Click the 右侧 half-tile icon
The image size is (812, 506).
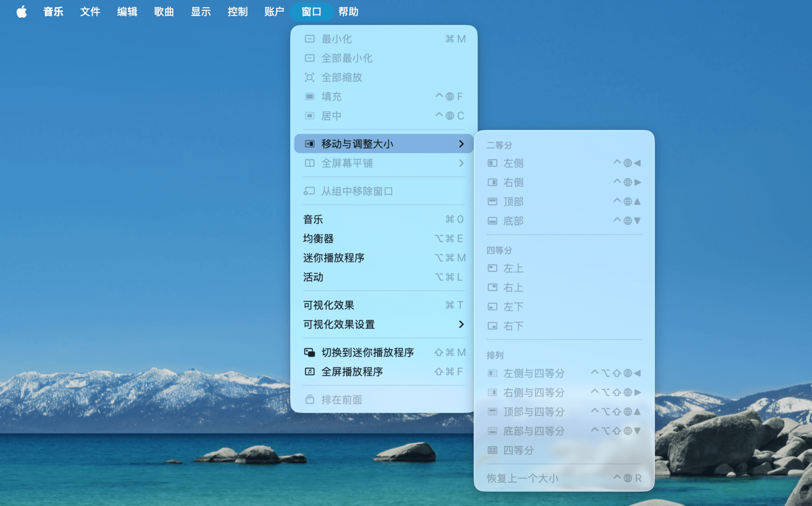pyautogui.click(x=492, y=182)
